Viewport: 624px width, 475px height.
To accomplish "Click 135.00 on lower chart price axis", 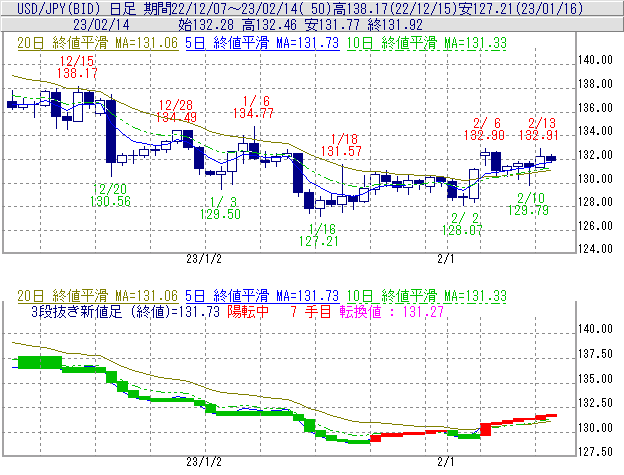I will [x=595, y=378].
